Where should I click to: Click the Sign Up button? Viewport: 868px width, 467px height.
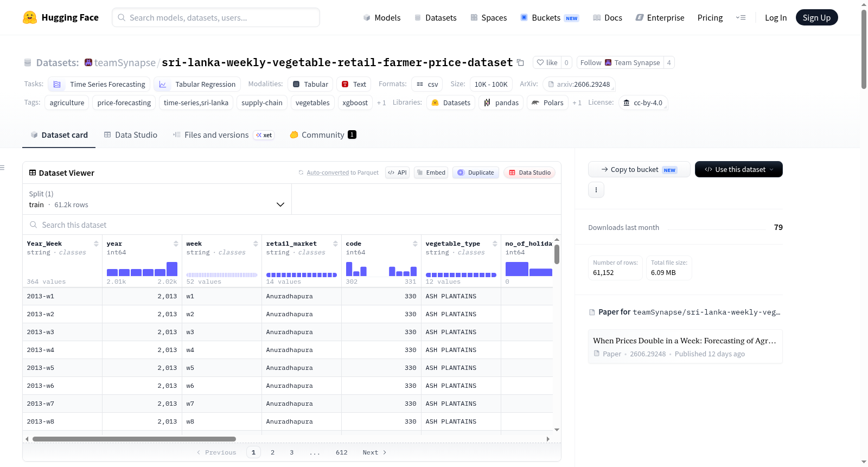(x=817, y=17)
